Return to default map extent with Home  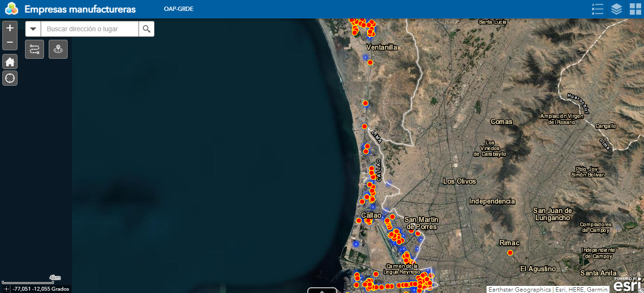pos(10,62)
